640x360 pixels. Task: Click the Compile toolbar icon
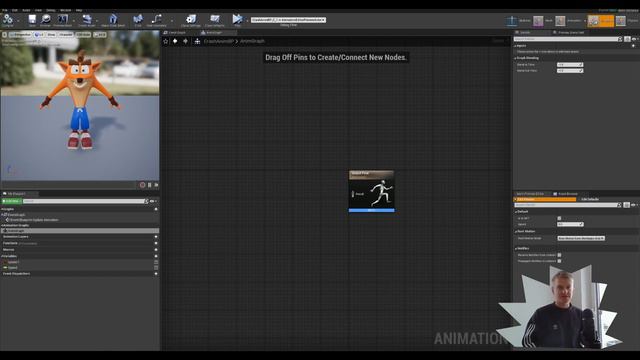coord(8,19)
